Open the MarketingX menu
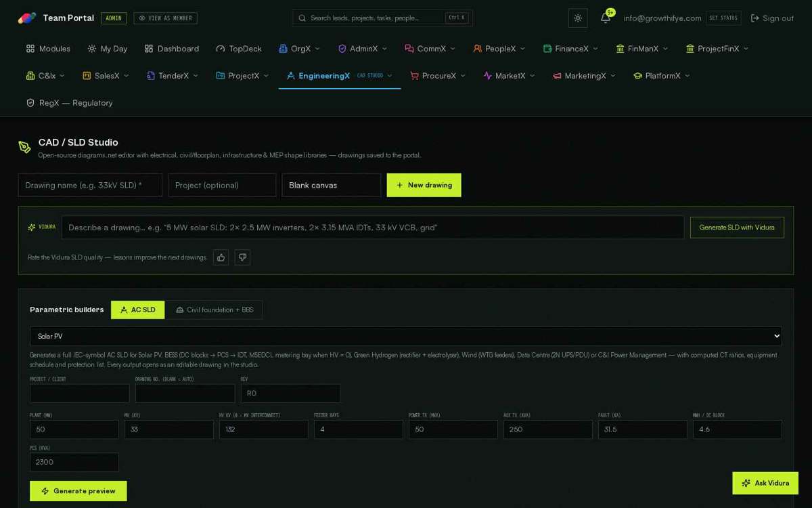Viewport: 812px width, 508px height. 585,76
